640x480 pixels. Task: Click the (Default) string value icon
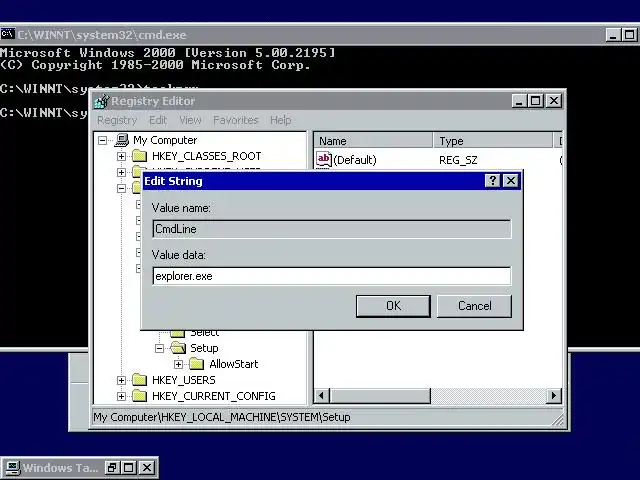(x=324, y=159)
